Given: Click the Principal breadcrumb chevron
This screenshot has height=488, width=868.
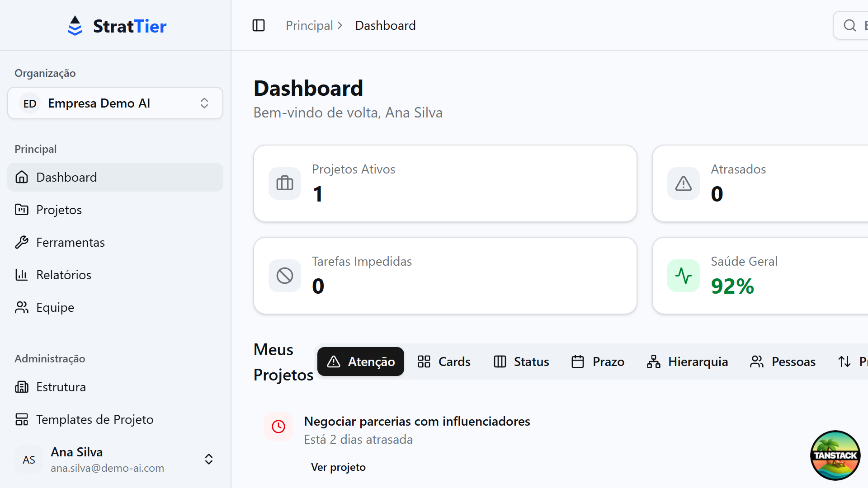Looking at the screenshot, I should pyautogui.click(x=340, y=25).
